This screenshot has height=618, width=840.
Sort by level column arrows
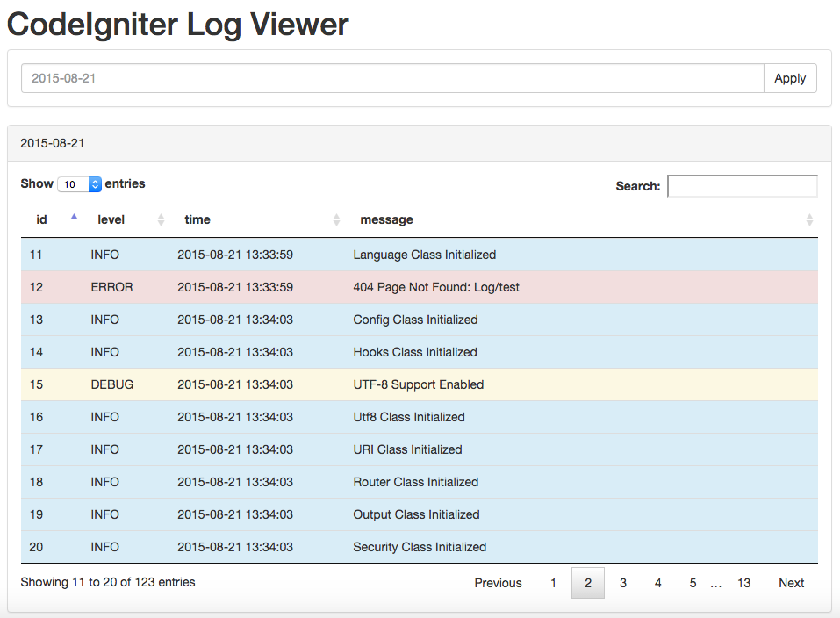[161, 219]
